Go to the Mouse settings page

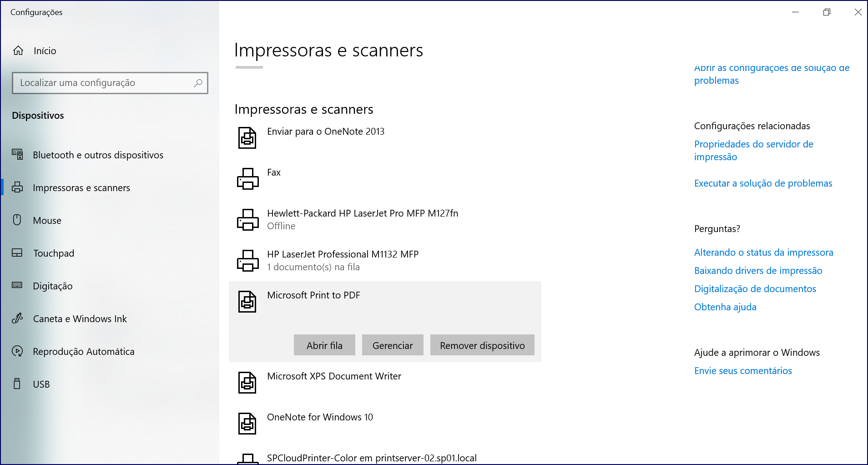pyautogui.click(x=47, y=221)
